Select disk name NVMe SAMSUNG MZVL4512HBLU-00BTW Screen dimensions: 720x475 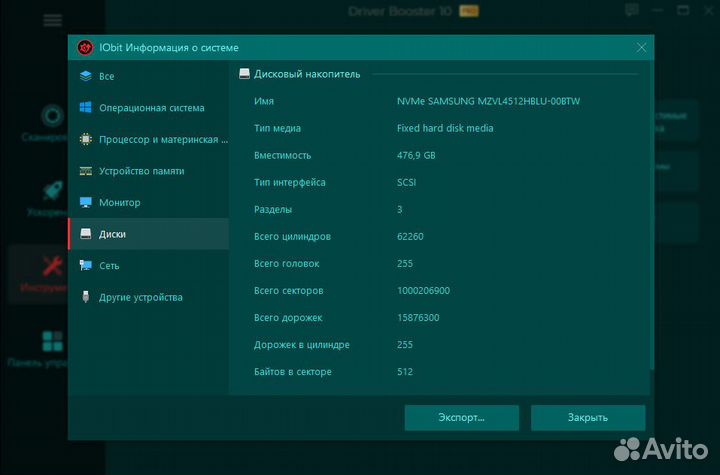point(488,101)
